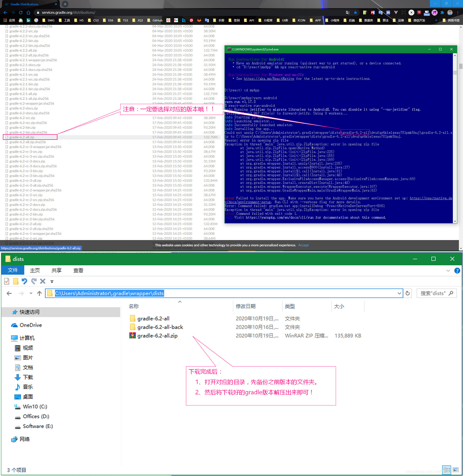Click the delete X icon in quick toolbar
The width and height of the screenshot is (463, 476).
[43, 281]
